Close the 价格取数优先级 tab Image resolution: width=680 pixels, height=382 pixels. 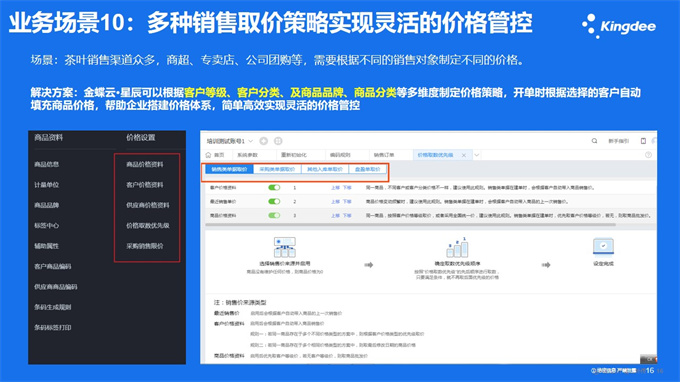tap(464, 155)
